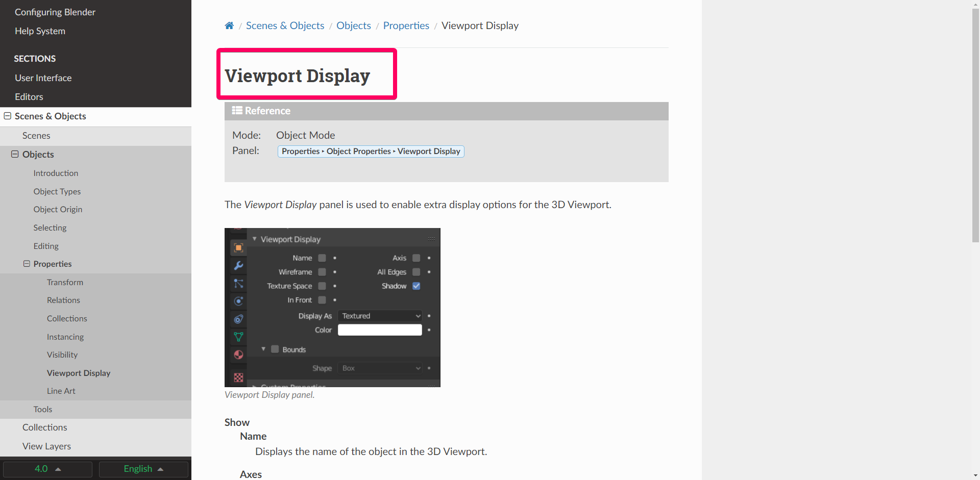
Task: Click the Viewport Display panel screenshot
Action: click(332, 308)
